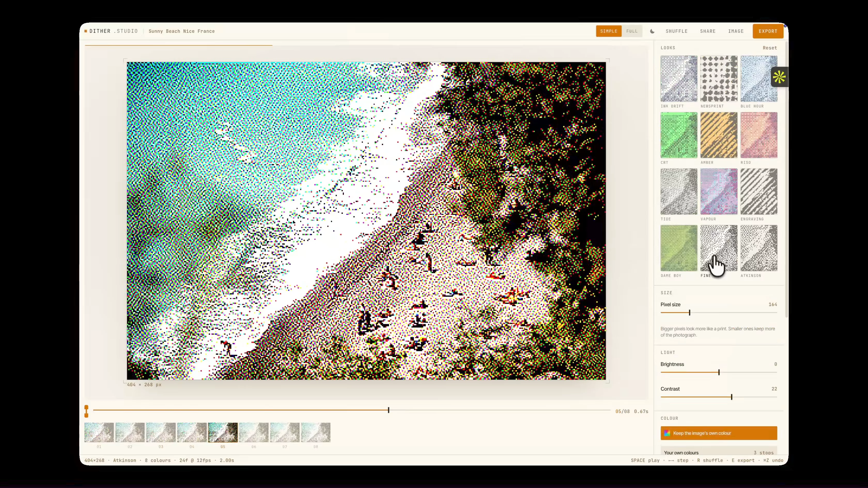Select Your own colours option

coord(719,451)
